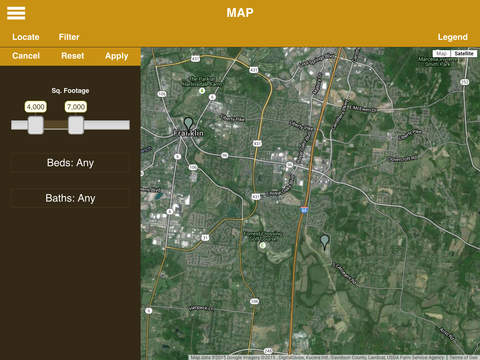
Task: Select the map pin near Franklin
Action: pyautogui.click(x=189, y=123)
